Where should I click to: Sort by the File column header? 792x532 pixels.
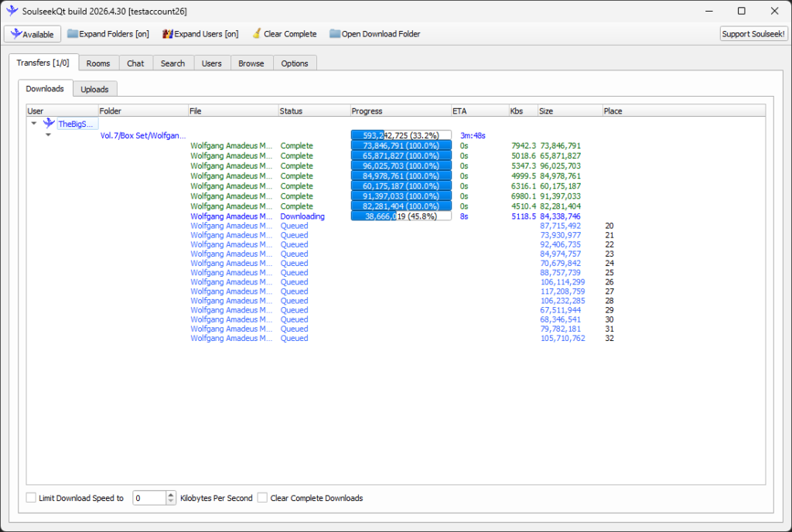point(233,111)
